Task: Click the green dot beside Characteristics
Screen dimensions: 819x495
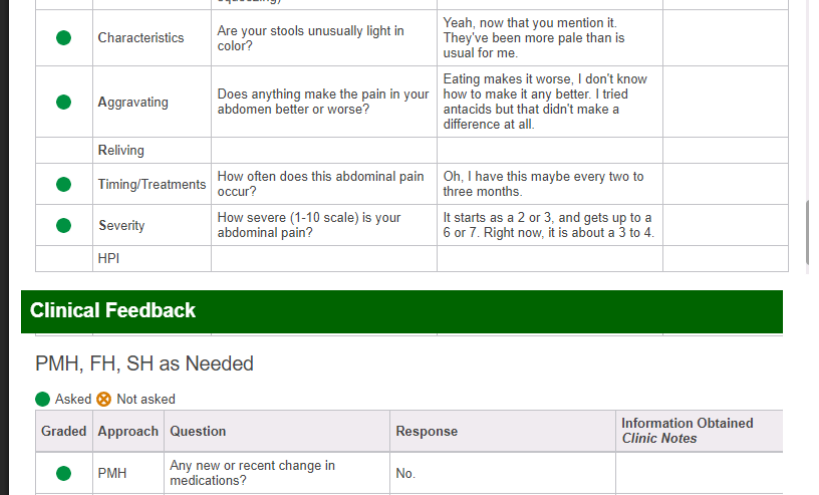Action: click(x=63, y=38)
